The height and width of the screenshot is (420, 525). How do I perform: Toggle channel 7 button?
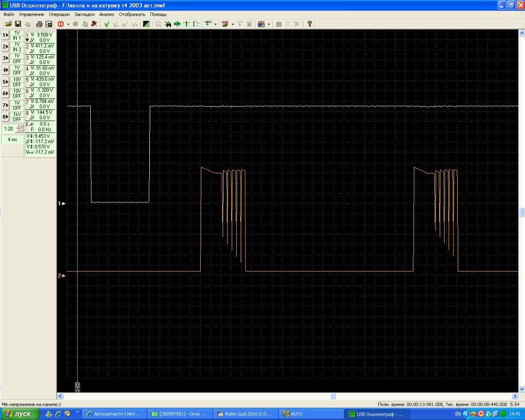pos(5,105)
